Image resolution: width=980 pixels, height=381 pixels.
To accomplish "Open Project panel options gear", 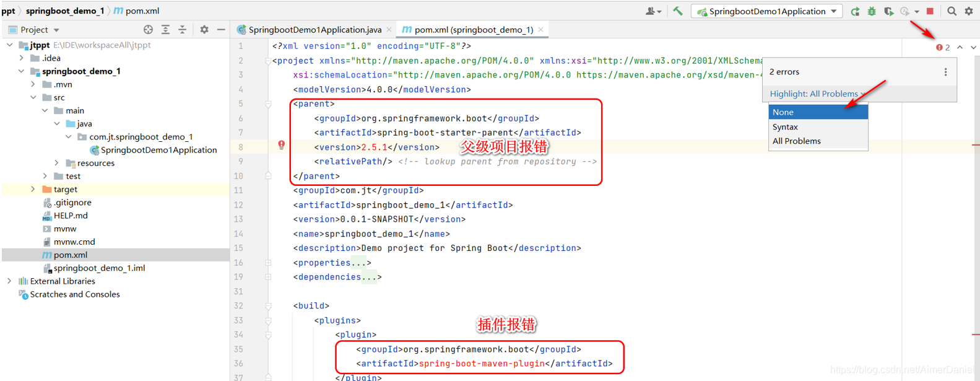I will (204, 30).
